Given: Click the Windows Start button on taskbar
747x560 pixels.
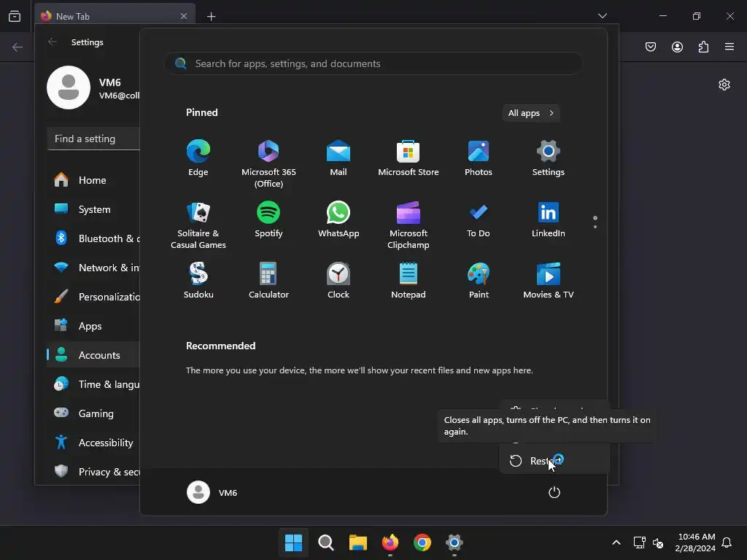Looking at the screenshot, I should [x=293, y=542].
